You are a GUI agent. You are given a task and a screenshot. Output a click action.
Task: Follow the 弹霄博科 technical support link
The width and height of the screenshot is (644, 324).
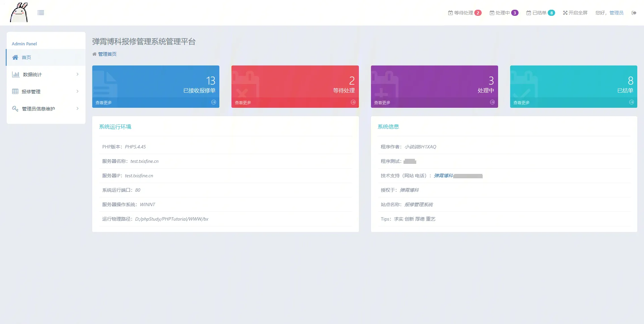443,176
